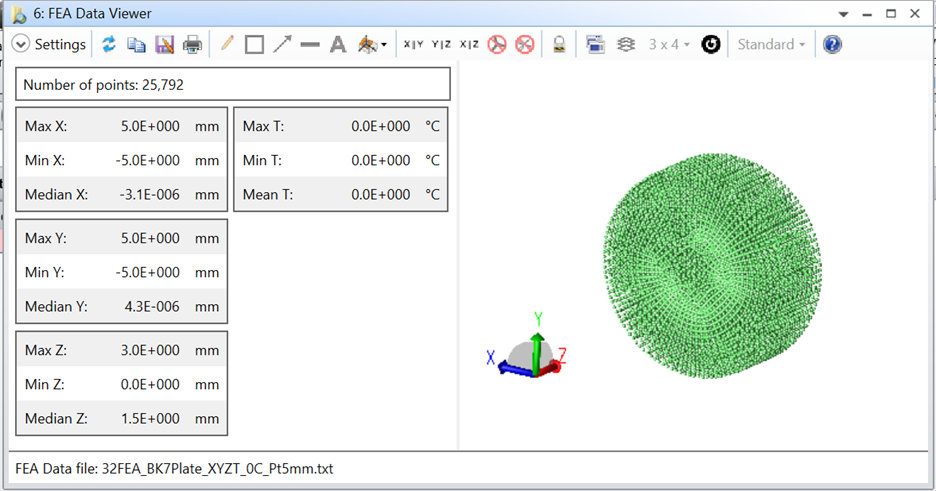Open the title bar dropdown arrow
Screen dimensions: 936x491
tap(843, 14)
